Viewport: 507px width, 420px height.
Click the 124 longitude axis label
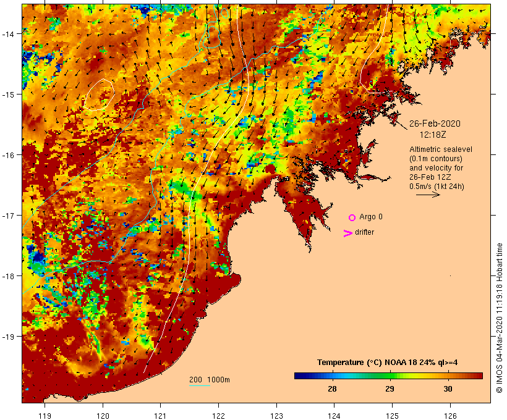(334, 416)
